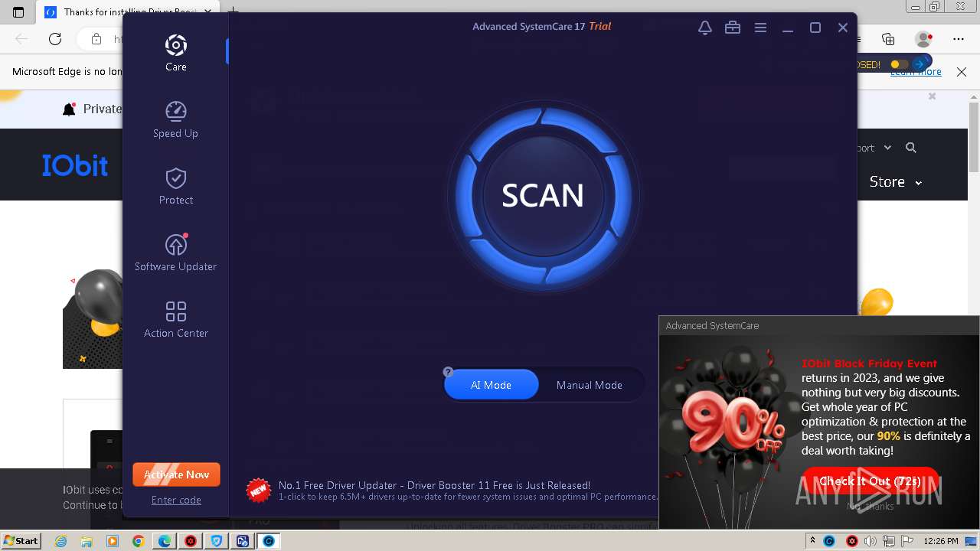Open File Explorer from taskbar

click(87, 541)
